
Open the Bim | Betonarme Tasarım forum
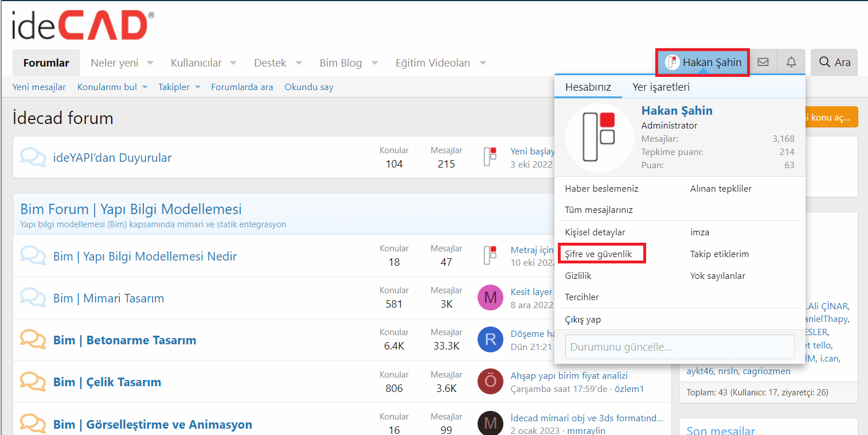click(125, 340)
